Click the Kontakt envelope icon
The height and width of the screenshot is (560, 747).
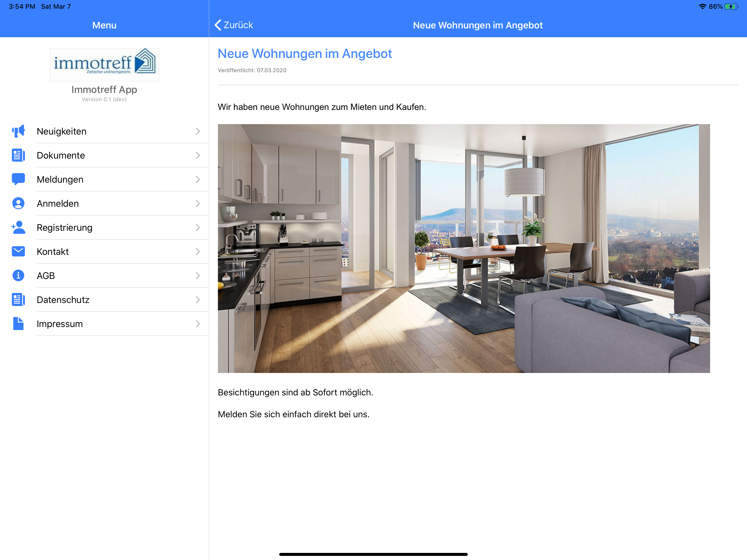(18, 251)
